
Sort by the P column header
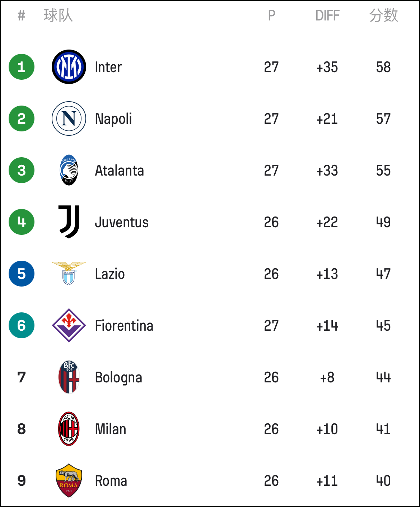[272, 15]
